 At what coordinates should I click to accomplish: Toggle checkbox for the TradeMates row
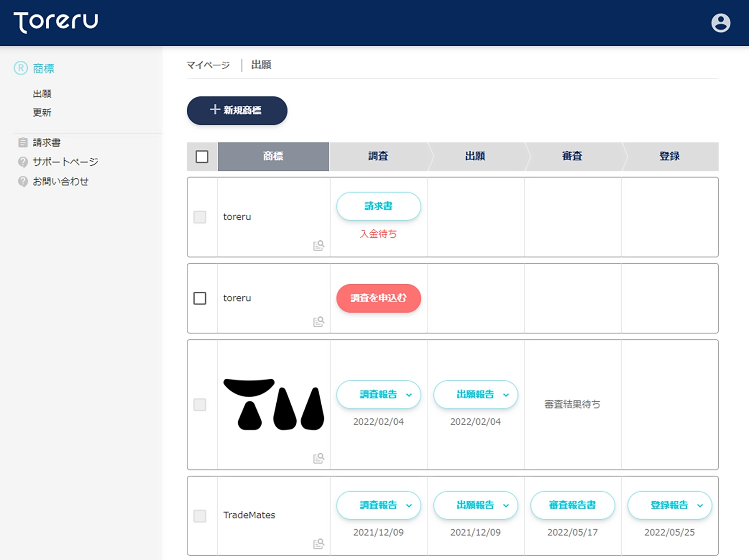(x=200, y=516)
